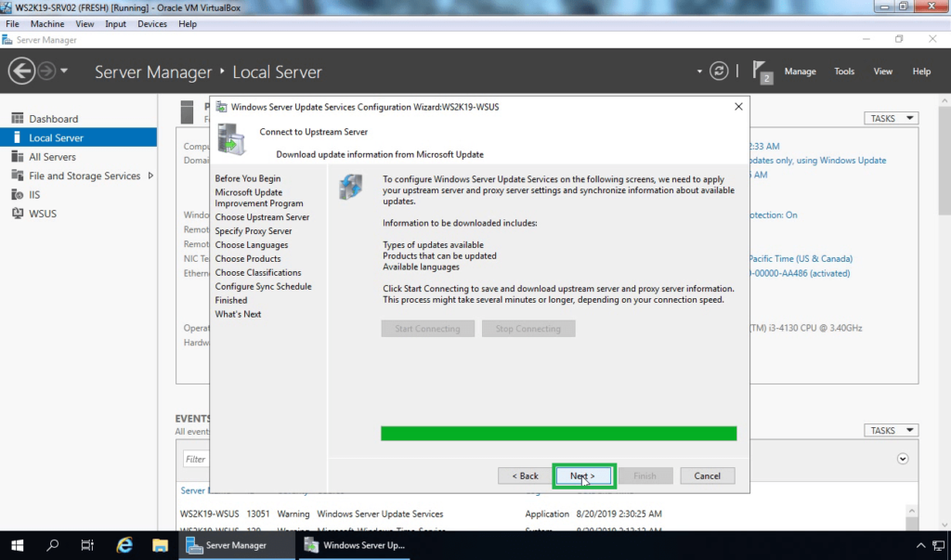Image resolution: width=951 pixels, height=560 pixels.
Task: Click the taskbar Search icon
Action: (52, 545)
